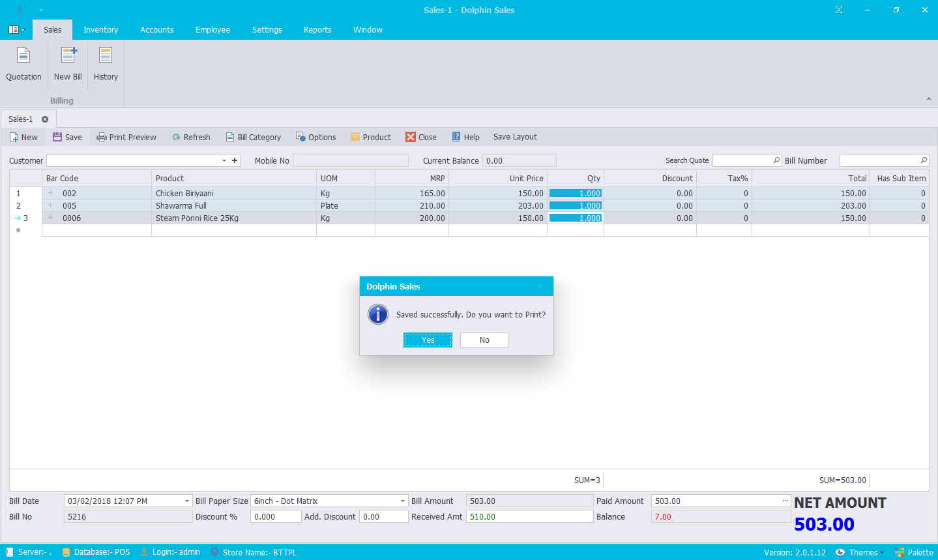The image size is (938, 560).
Task: Sort by Unit Price column header
Action: (x=498, y=178)
